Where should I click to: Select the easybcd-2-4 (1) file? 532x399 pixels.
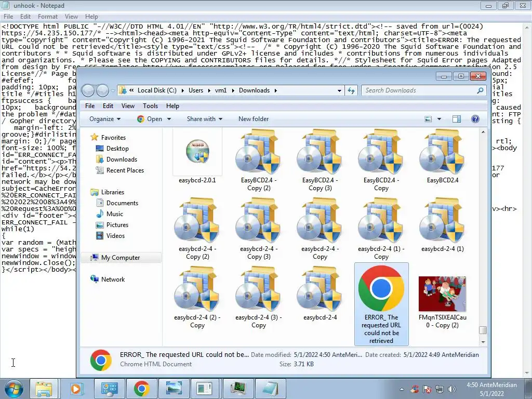[x=443, y=225]
